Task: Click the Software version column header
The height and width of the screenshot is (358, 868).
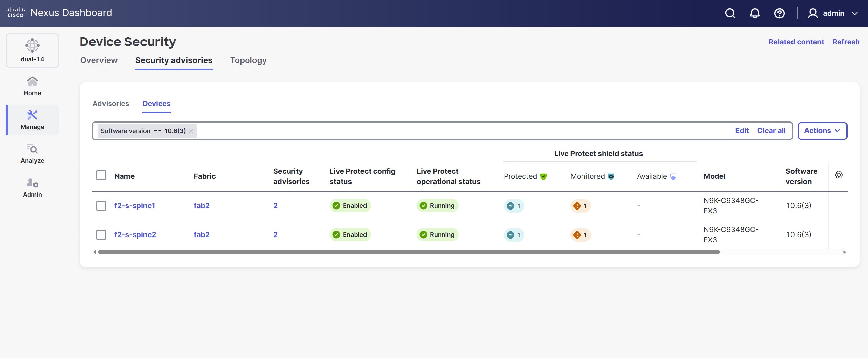Action: tap(801, 176)
